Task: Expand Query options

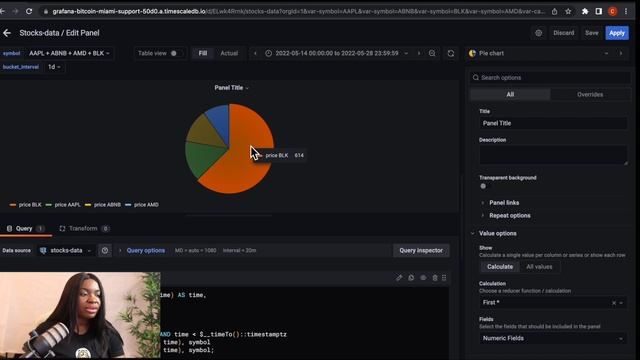Action: 145,251
